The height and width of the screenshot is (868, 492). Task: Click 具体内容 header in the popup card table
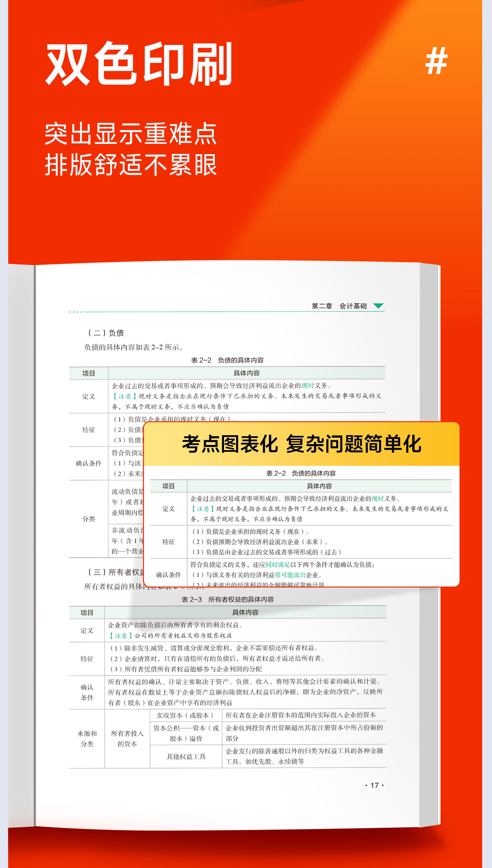click(319, 486)
